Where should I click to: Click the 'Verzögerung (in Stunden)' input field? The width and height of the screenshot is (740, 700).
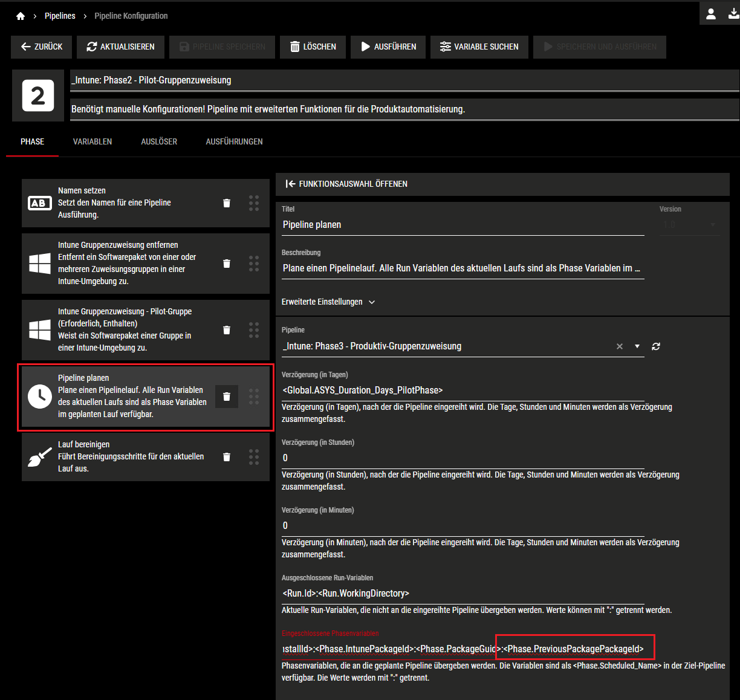point(462,458)
